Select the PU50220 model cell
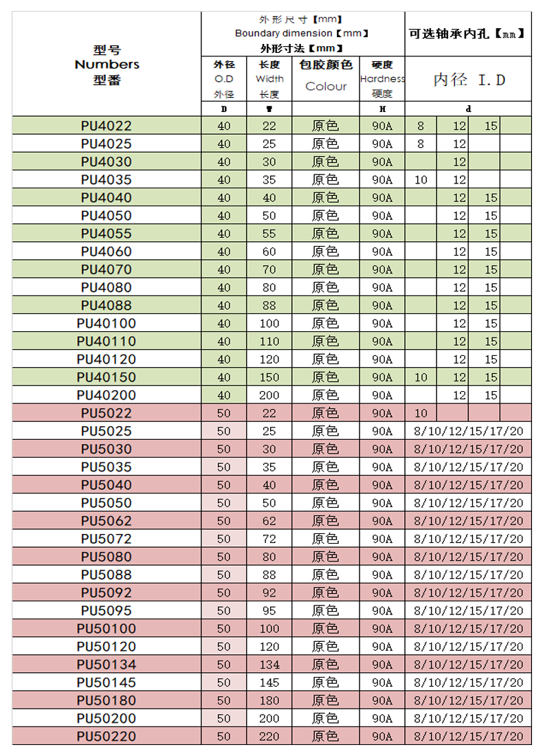Viewport: 543px width, 756px height. [x=107, y=737]
